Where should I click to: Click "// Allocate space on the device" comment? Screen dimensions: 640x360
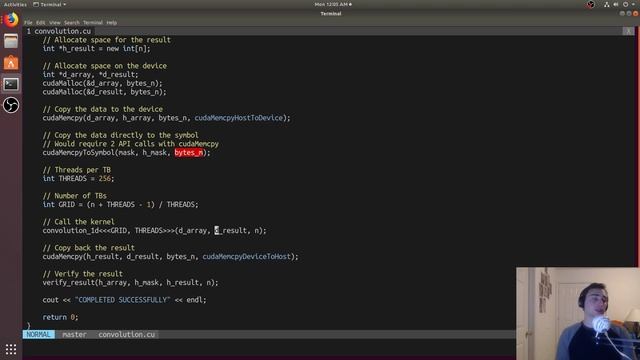tap(104, 66)
